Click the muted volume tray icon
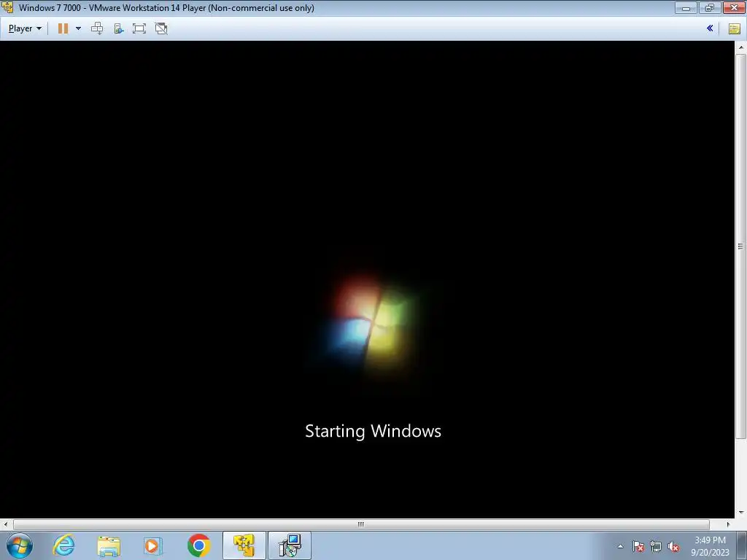747x560 pixels. 673,546
